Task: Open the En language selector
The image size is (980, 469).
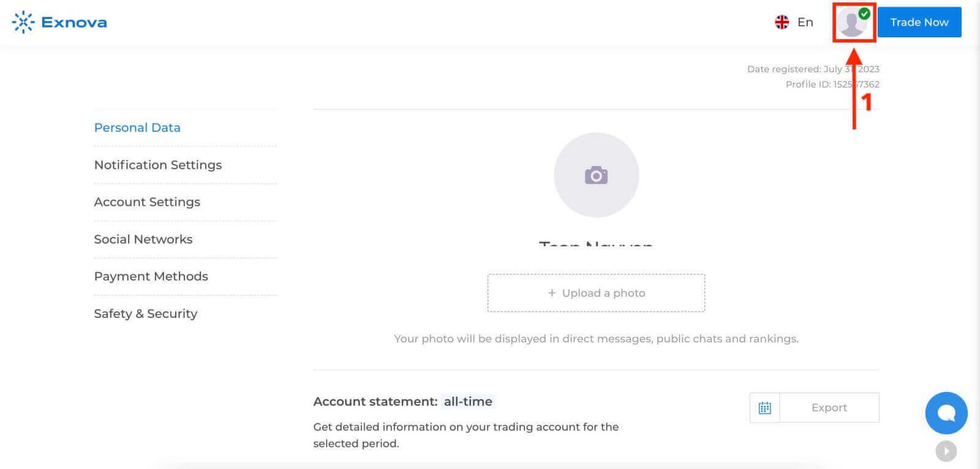Action: 805,22
